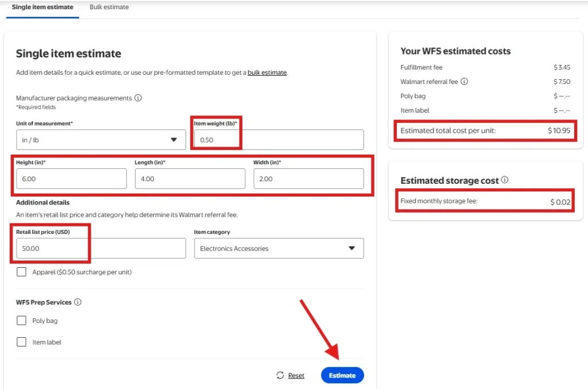Viewport: 588px width, 389px height.
Task: Show Estimated storage cost info
Action: 504,180
